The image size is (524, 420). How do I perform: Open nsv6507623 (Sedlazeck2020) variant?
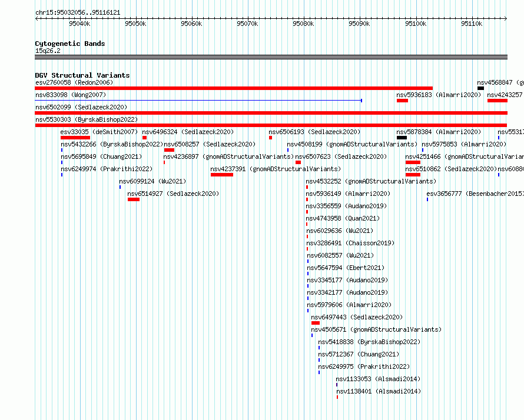tap(341, 156)
